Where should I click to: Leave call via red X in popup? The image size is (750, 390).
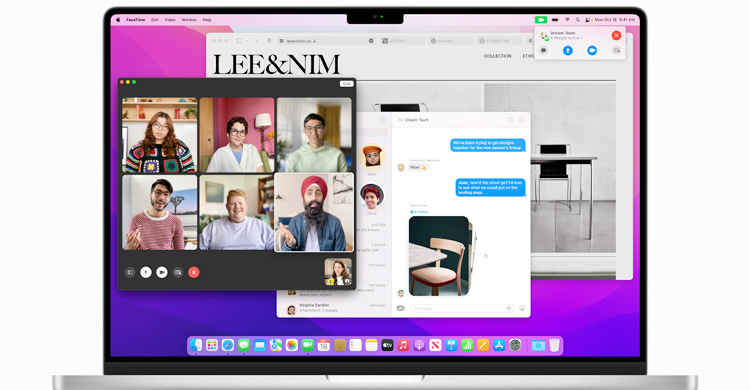(617, 35)
